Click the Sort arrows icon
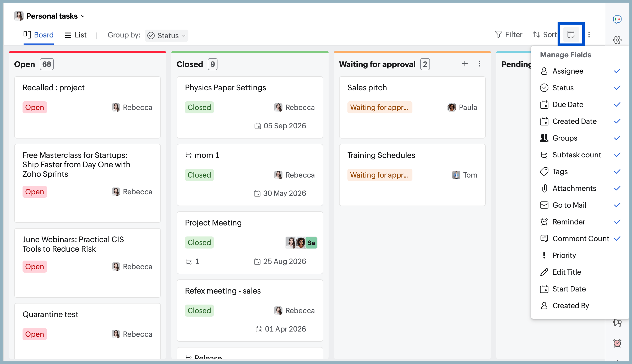The width and height of the screenshot is (632, 364). tap(536, 35)
